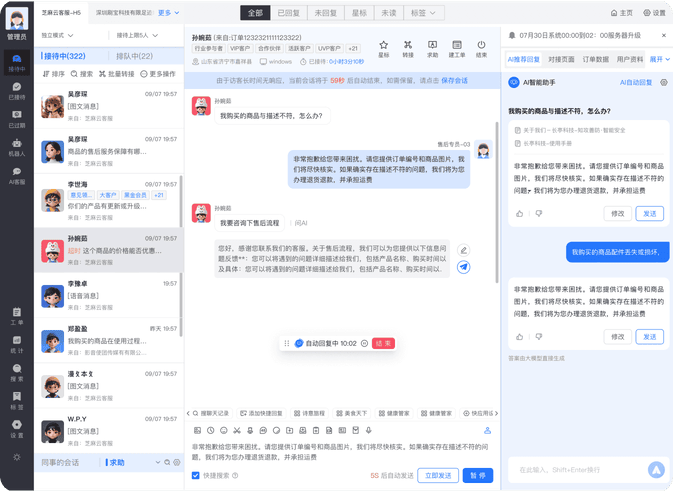Click the 转接 transfer icon
The width and height of the screenshot is (673, 492).
click(x=408, y=47)
